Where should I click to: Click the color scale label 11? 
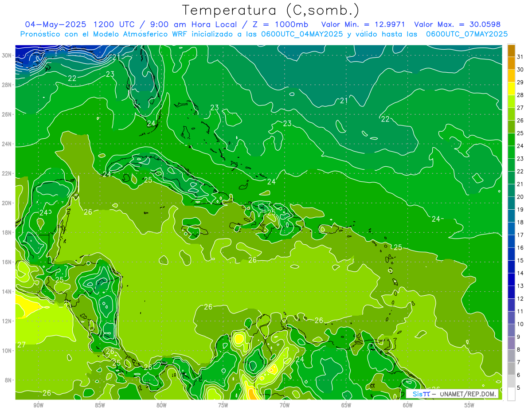(520, 311)
